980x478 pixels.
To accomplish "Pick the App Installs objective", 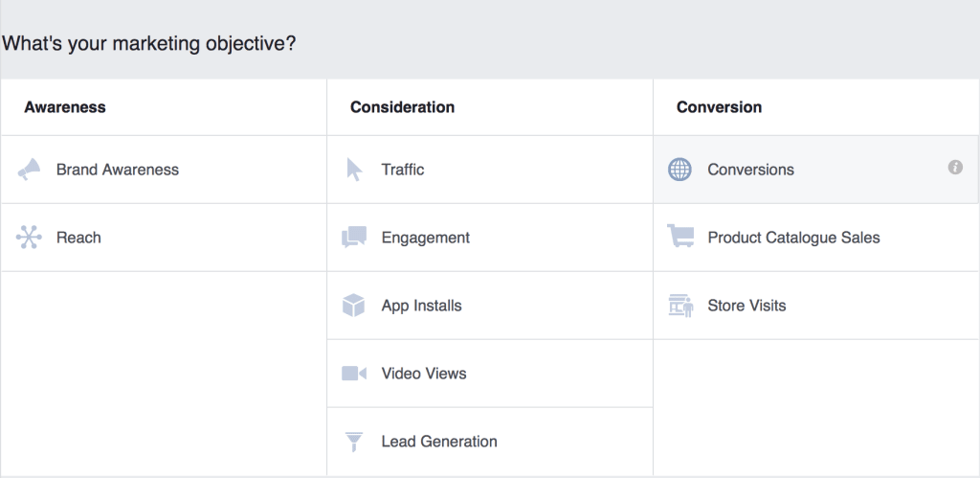I will click(x=490, y=306).
